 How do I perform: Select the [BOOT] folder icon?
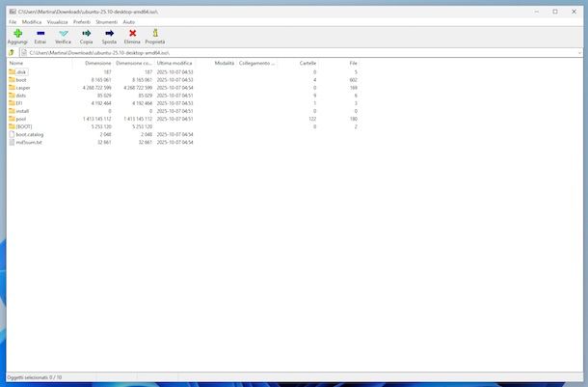coord(12,126)
